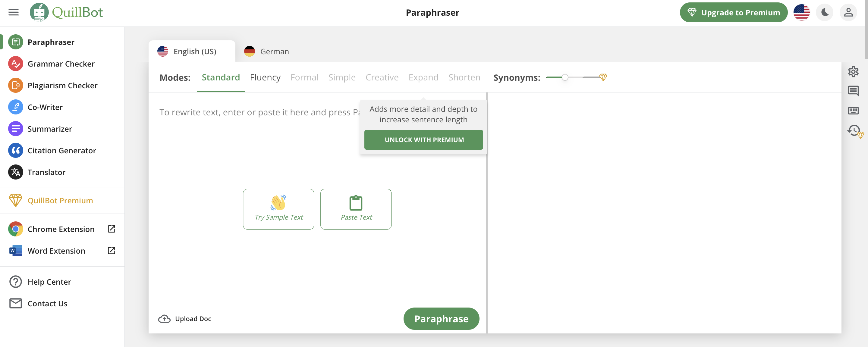
Task: Open the hamburger navigation menu
Action: click(14, 12)
